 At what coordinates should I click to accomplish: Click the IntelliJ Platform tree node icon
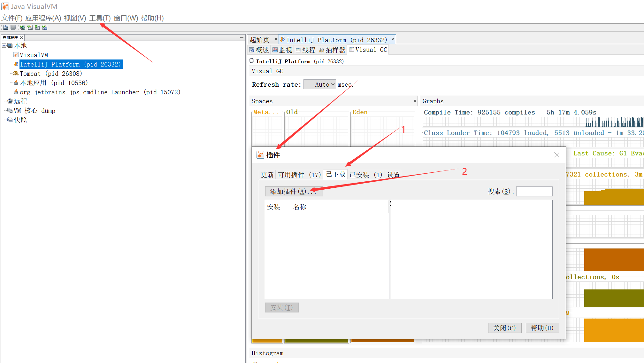coord(16,64)
